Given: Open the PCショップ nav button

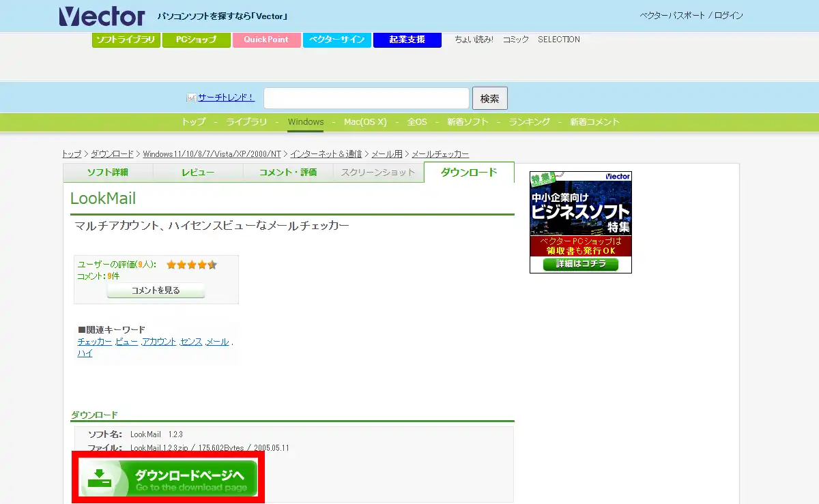Looking at the screenshot, I should (197, 40).
